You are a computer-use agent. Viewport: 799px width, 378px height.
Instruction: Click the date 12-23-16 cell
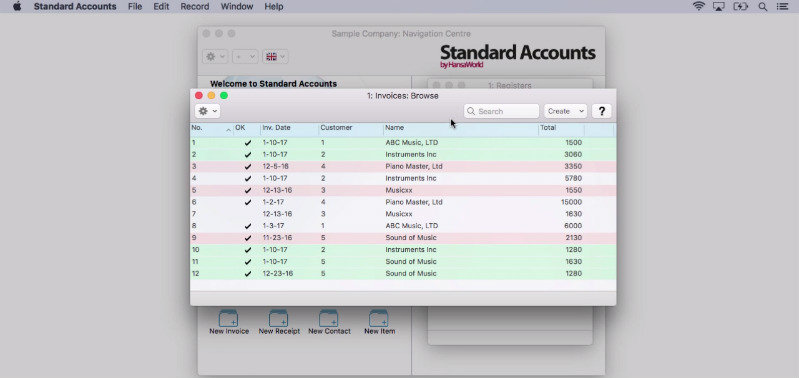tap(277, 274)
